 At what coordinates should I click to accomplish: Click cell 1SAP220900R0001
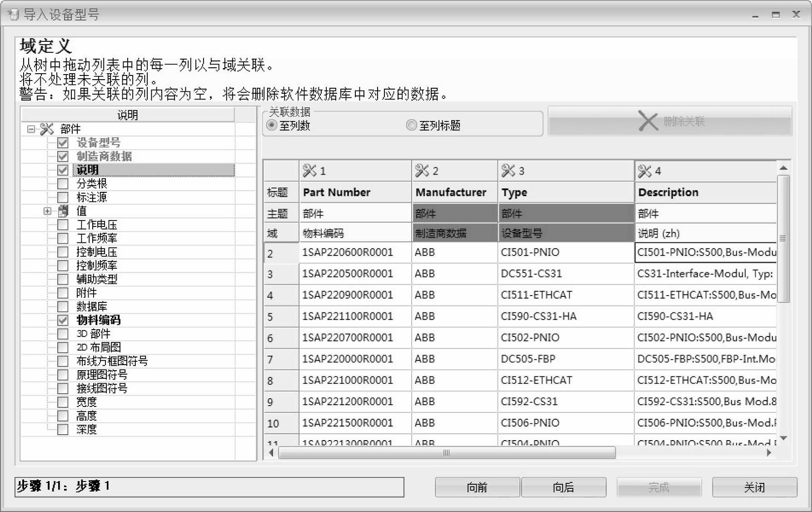point(355,295)
